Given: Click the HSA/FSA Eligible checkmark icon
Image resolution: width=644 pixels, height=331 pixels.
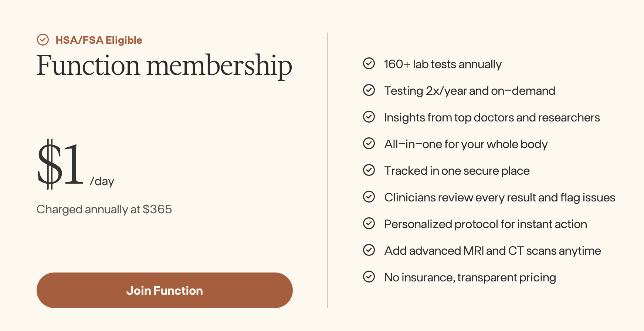Looking at the screenshot, I should click(x=43, y=40).
